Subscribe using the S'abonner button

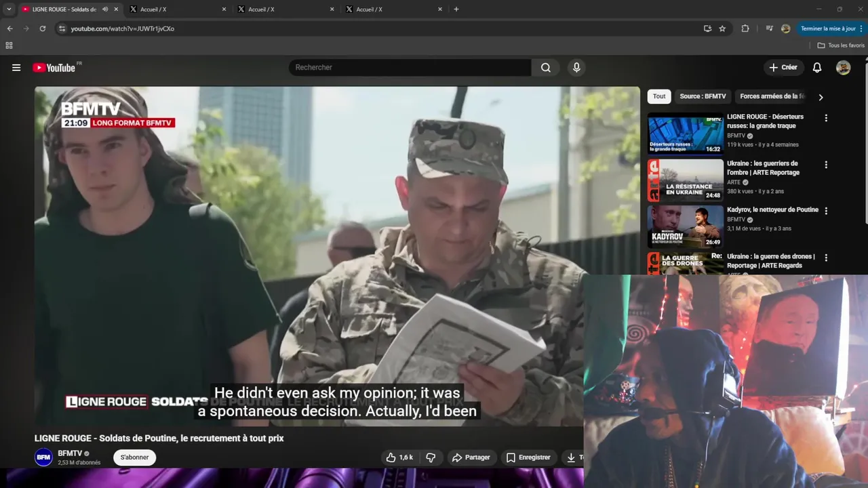[x=134, y=457]
